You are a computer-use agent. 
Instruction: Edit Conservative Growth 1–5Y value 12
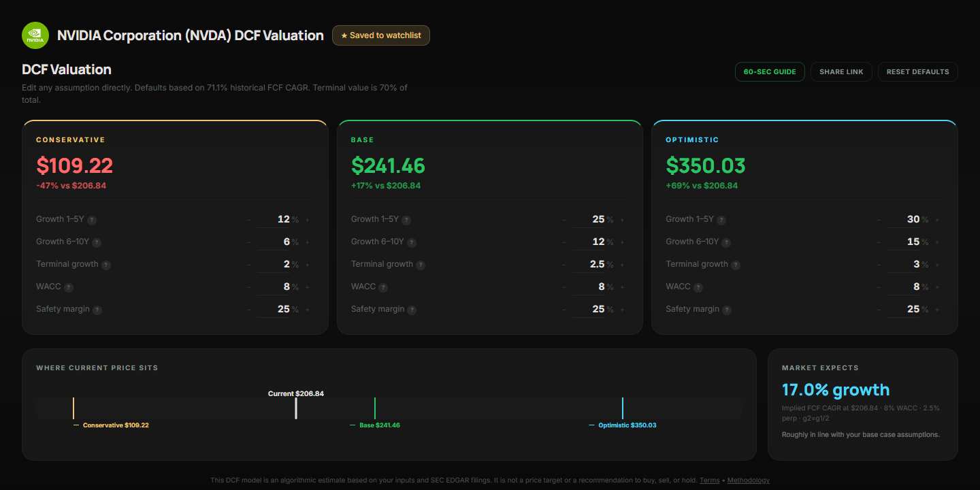pyautogui.click(x=274, y=220)
